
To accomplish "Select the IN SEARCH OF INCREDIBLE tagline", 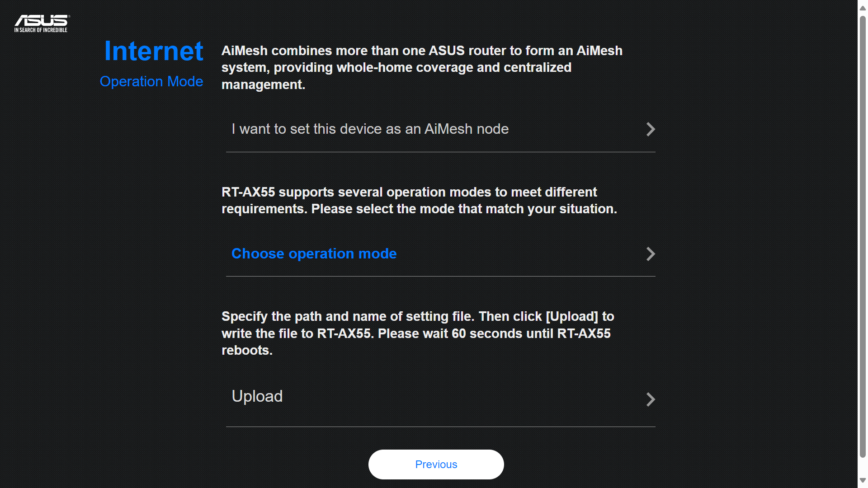I will (x=41, y=30).
